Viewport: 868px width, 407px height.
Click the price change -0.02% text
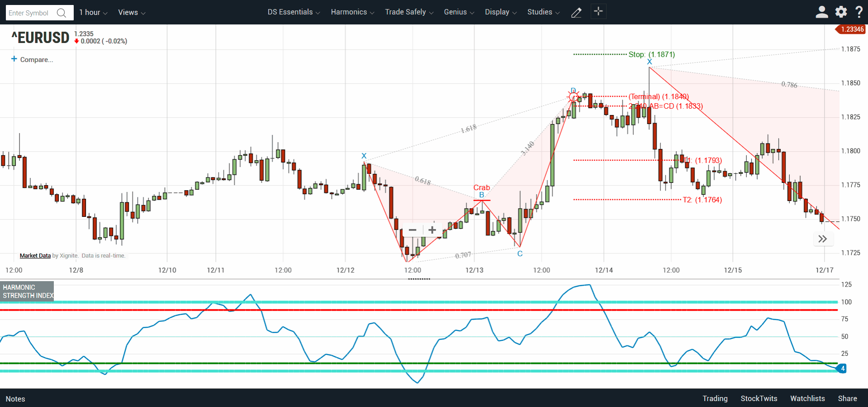coord(114,41)
